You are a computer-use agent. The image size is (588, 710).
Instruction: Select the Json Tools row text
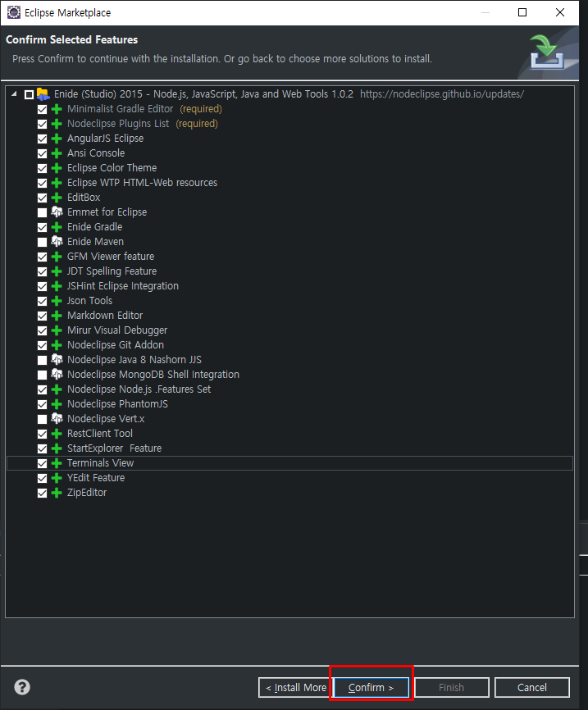click(89, 301)
